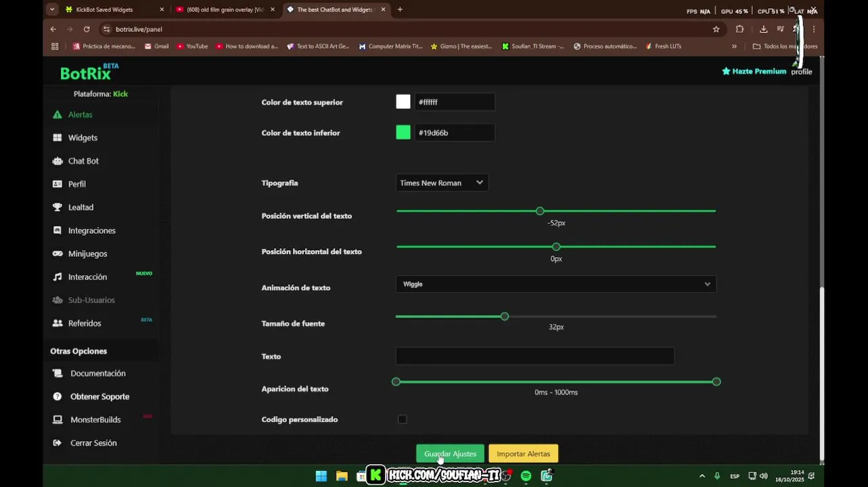Bookmark this page with the star icon
868x487 pixels.
(716, 29)
